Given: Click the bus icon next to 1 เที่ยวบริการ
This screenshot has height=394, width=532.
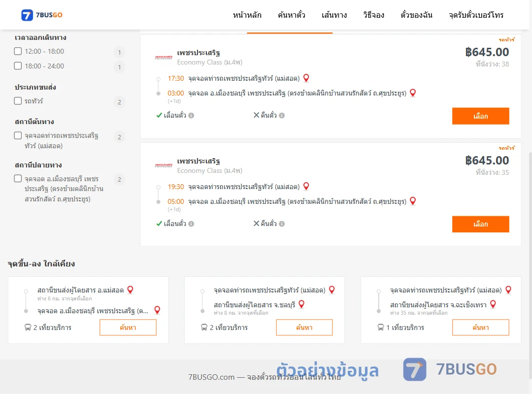Looking at the screenshot, I should pos(381,328).
